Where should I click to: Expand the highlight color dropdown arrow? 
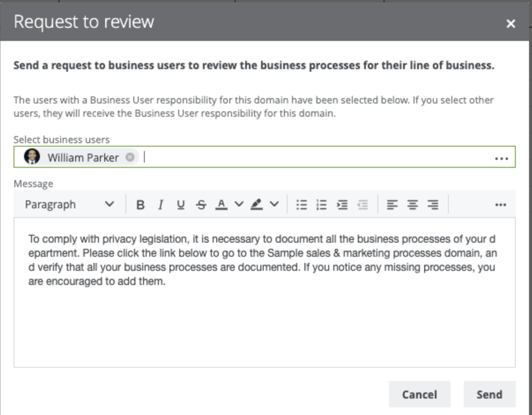pyautogui.click(x=274, y=204)
